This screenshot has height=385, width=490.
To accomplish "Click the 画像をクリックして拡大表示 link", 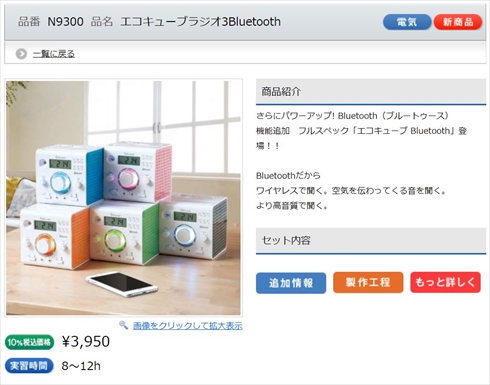I will coord(188,326).
